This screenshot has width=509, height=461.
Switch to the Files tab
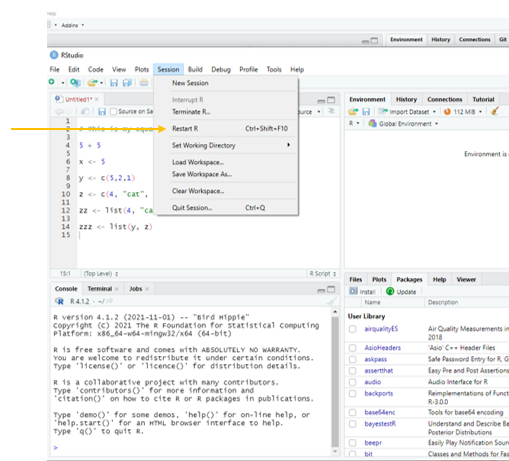click(356, 279)
